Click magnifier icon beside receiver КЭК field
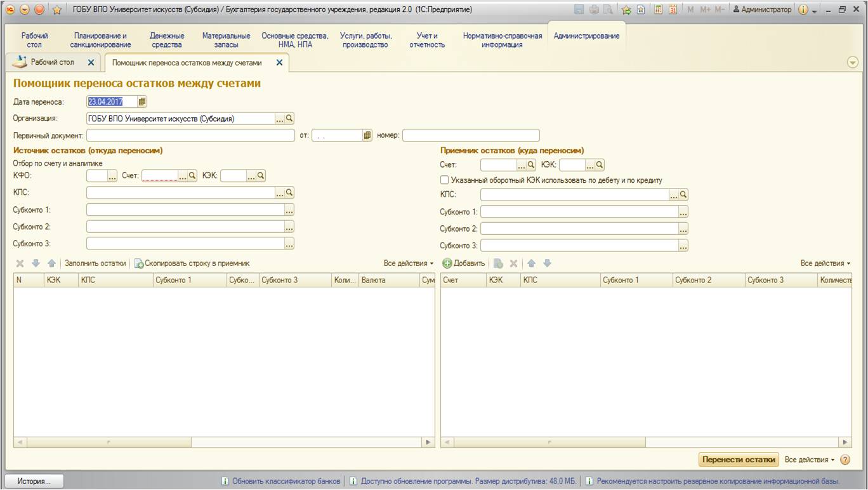868x490 pixels. [600, 165]
